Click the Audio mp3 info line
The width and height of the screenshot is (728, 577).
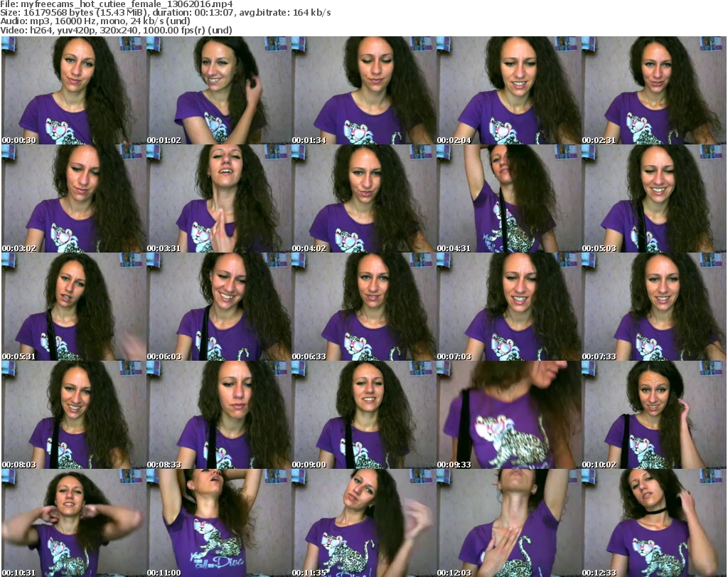95,21
